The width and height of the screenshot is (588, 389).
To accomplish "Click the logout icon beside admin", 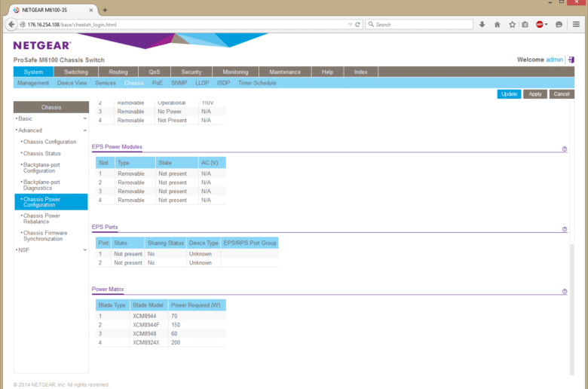I will tap(571, 60).
